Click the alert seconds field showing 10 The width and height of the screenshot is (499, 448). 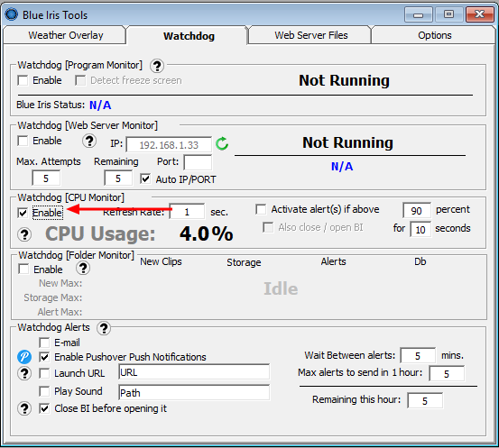[x=420, y=229]
